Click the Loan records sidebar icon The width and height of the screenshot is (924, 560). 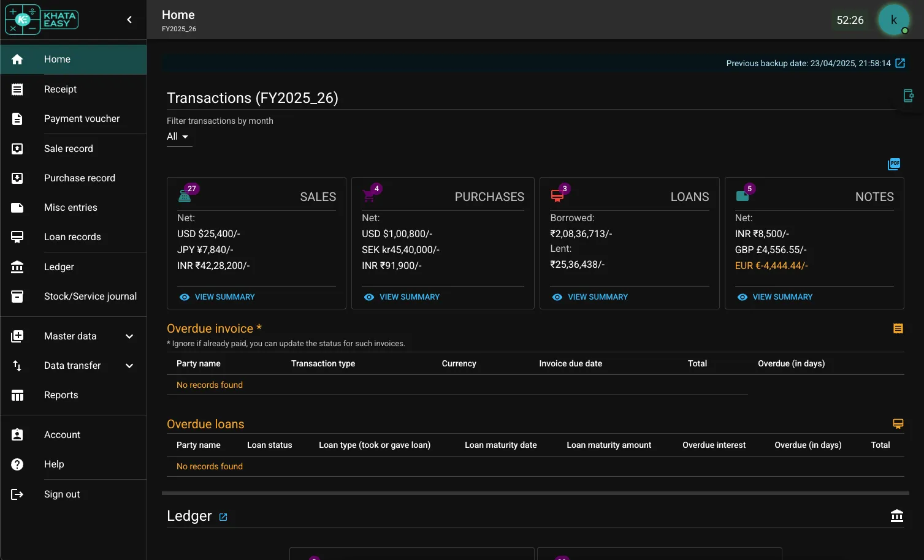[17, 237]
